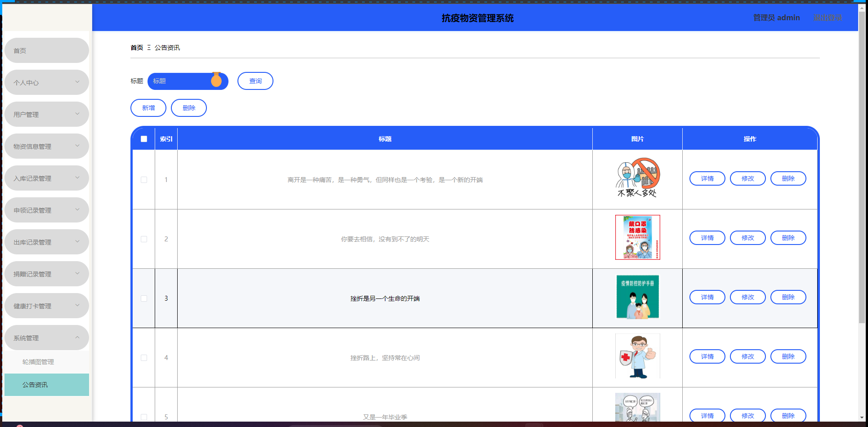The height and width of the screenshot is (427, 868).
Task: Open the doctor with shield thumbnail in row 4
Action: pos(637,356)
